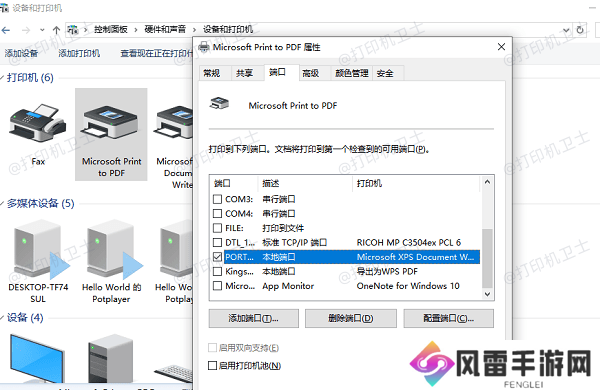The image size is (600, 390).
Task: Expand the 硬件和声音 breadcrumb chevron
Action: point(194,30)
